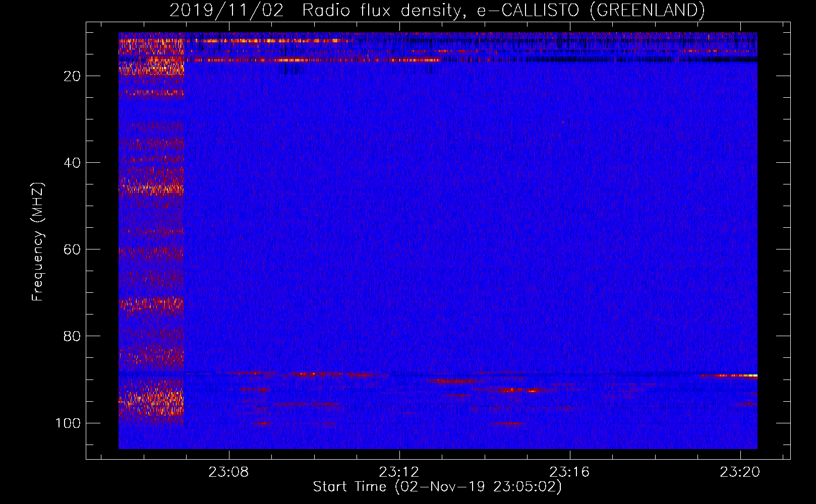Click the y-axis tick label '80'
816x504 pixels.
pyautogui.click(x=73, y=336)
